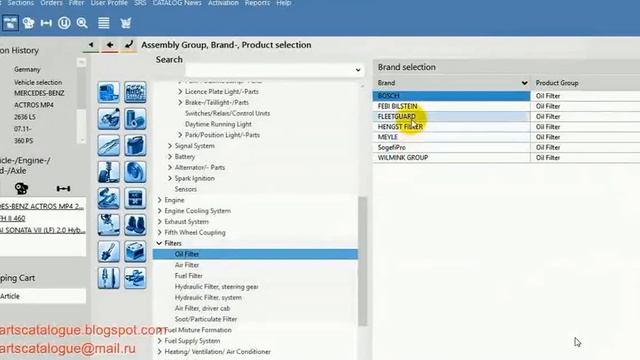This screenshot has width=640, height=360.
Task: Select the clutch disc category icon
Action: point(135,172)
